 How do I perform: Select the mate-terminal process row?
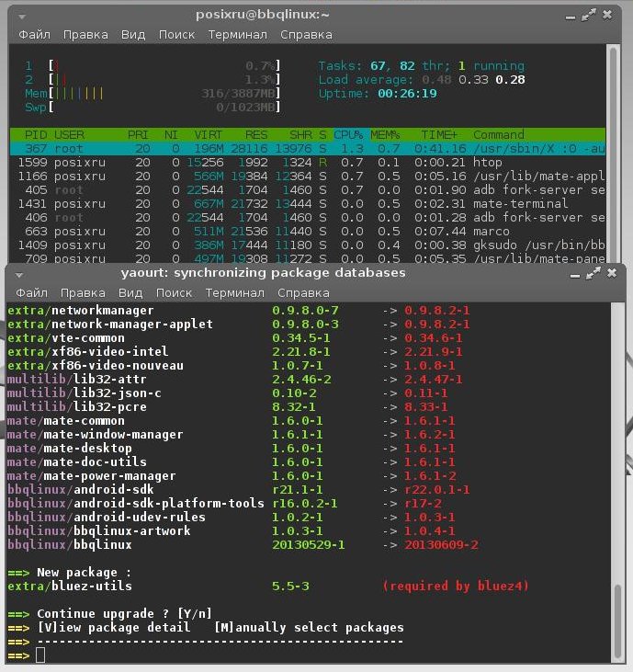308,203
